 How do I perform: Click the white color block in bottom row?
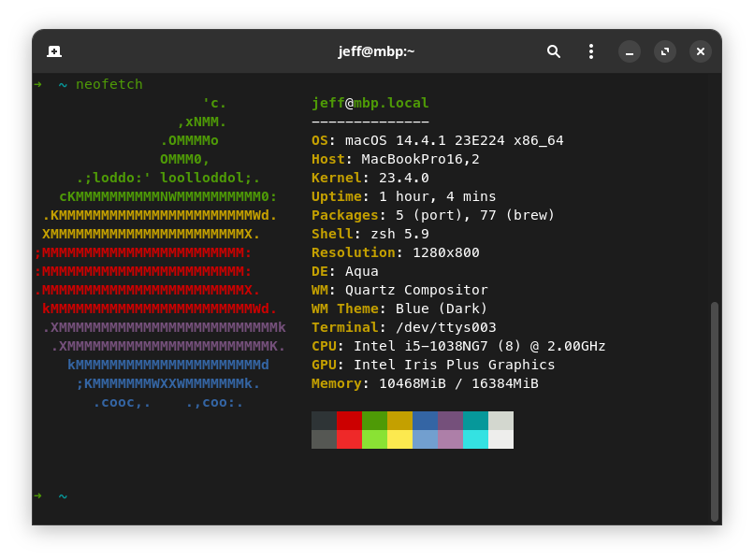[x=501, y=439]
